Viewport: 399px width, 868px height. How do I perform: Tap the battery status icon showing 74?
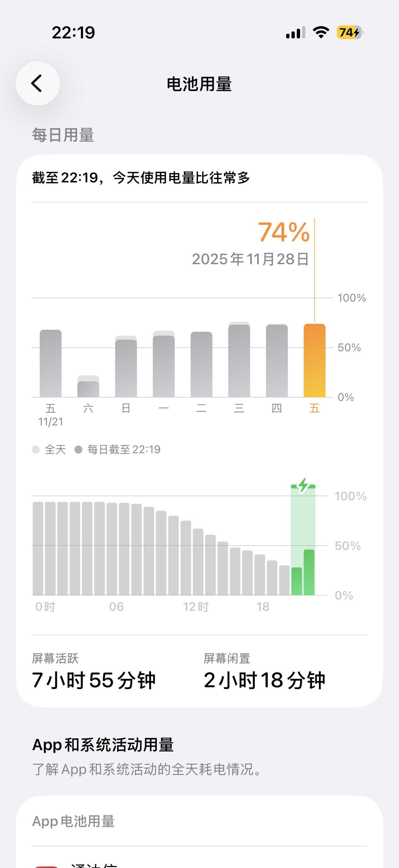[349, 32]
